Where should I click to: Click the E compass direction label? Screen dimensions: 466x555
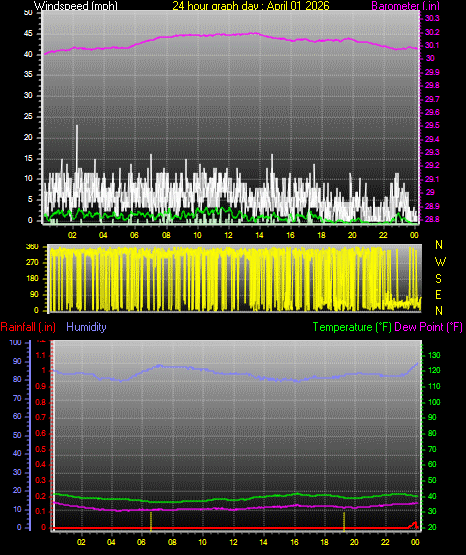438,294
